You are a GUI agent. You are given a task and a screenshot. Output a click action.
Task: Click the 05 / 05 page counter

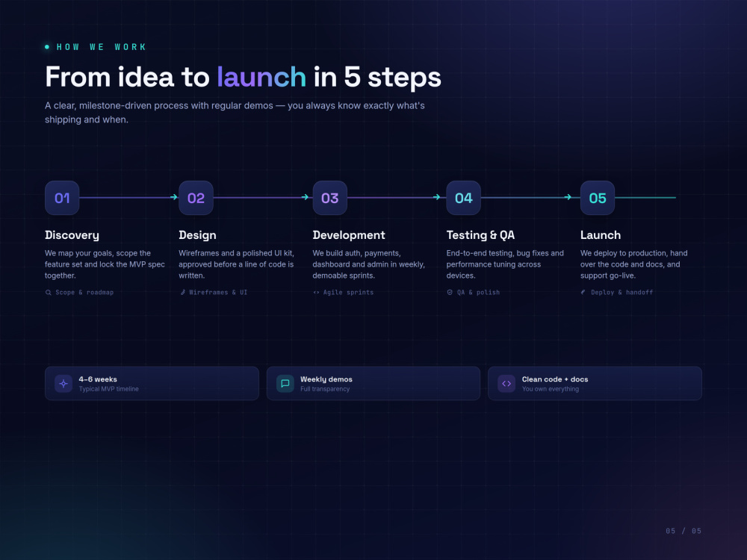(684, 531)
